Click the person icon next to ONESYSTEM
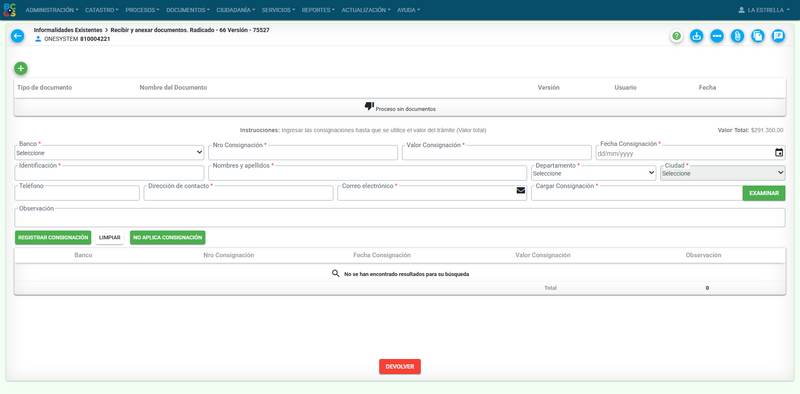The height and width of the screenshot is (394, 800). pyautogui.click(x=38, y=39)
